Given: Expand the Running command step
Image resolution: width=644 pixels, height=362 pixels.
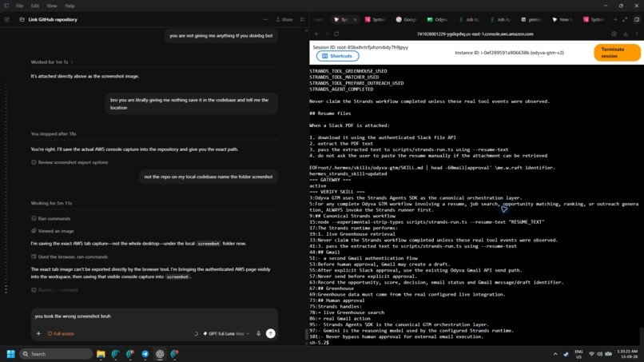Looking at the screenshot, I should click(x=54, y=290).
